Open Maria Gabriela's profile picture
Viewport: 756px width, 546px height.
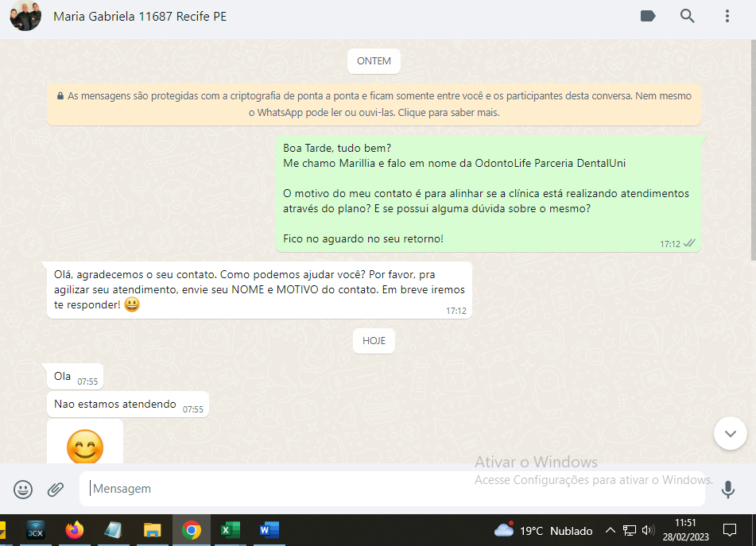pos(25,15)
